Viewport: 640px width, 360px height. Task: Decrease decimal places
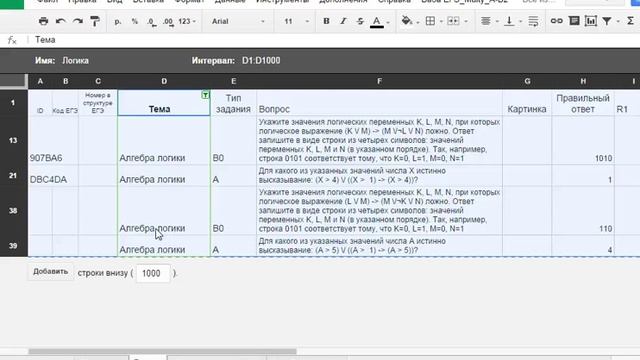click(x=151, y=21)
